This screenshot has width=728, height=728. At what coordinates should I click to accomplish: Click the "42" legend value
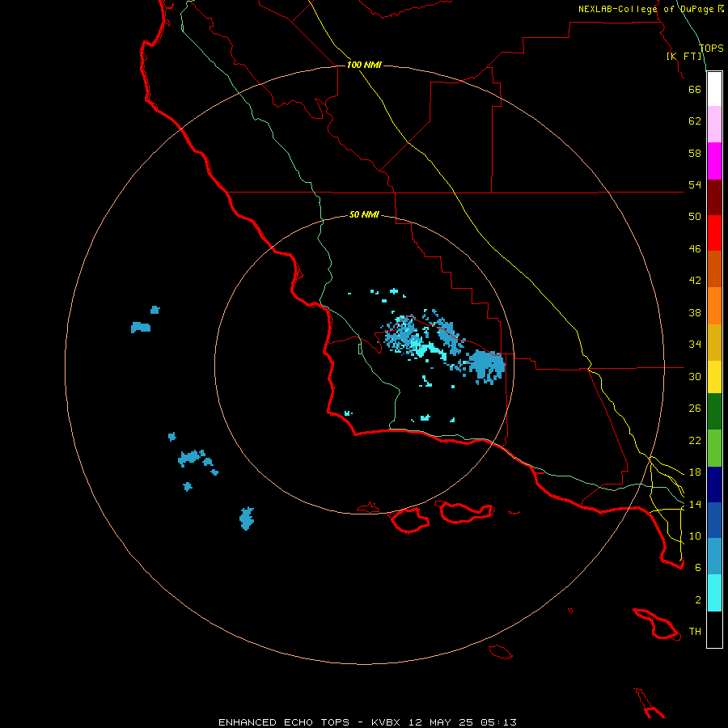pyautogui.click(x=695, y=281)
